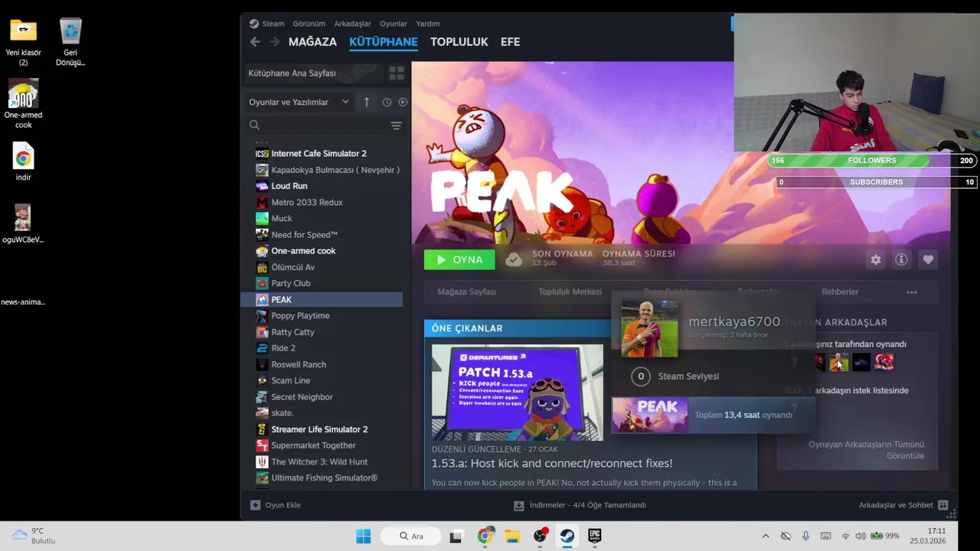Image resolution: width=980 pixels, height=551 pixels.
Task: Open the Arkadaşlar menu
Action: point(352,24)
